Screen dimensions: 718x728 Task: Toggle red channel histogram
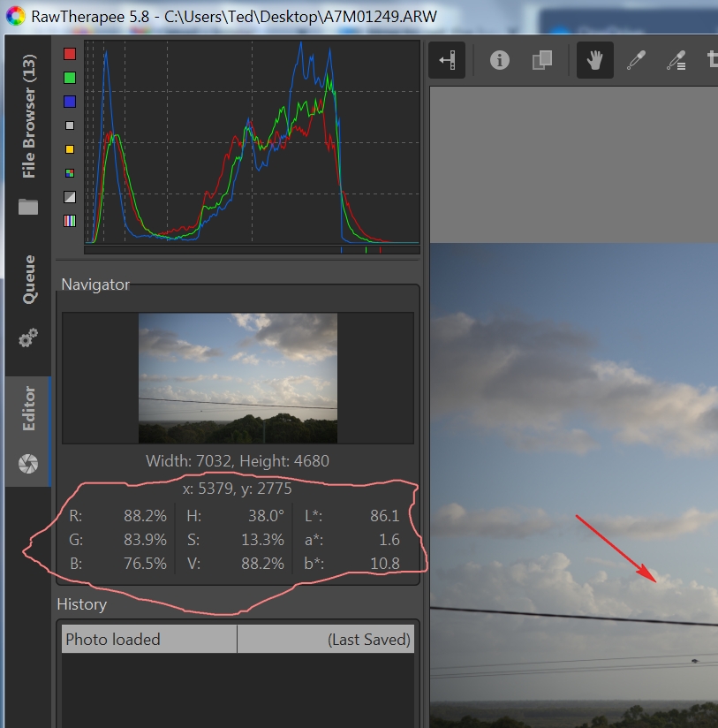click(70, 54)
